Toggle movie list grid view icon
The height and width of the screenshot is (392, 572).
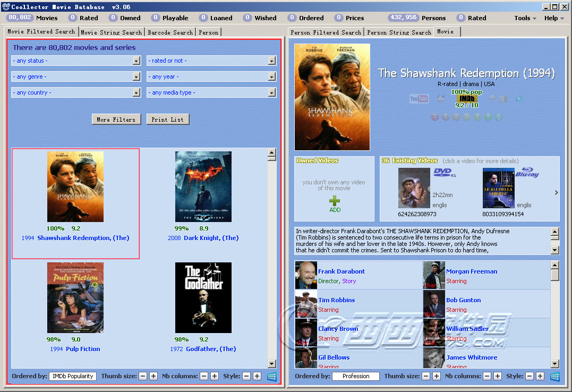click(x=272, y=376)
